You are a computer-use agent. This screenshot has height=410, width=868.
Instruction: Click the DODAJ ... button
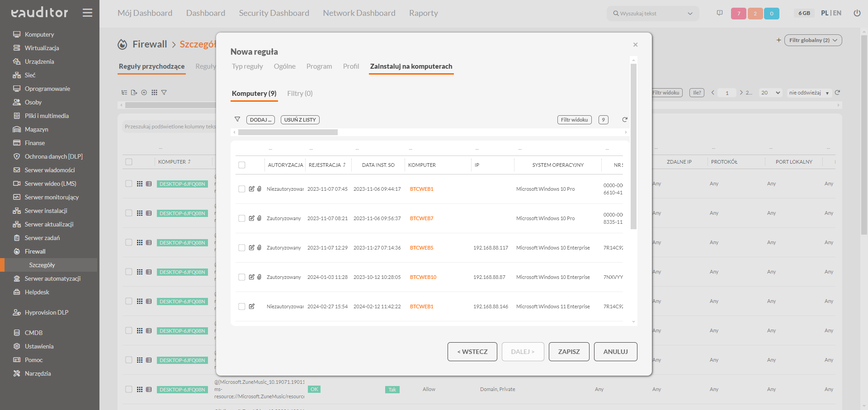tap(260, 120)
